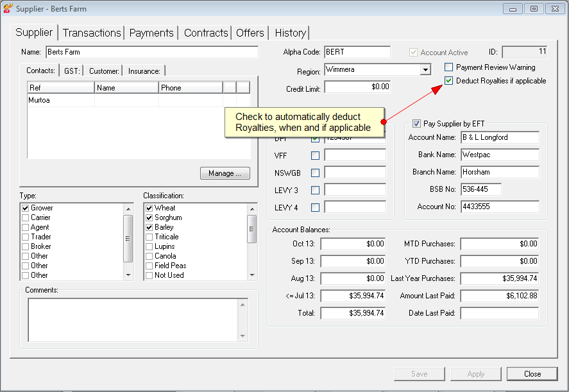The width and height of the screenshot is (569, 392).
Task: Uncheck Pay Supplier by EFT
Action: point(416,123)
